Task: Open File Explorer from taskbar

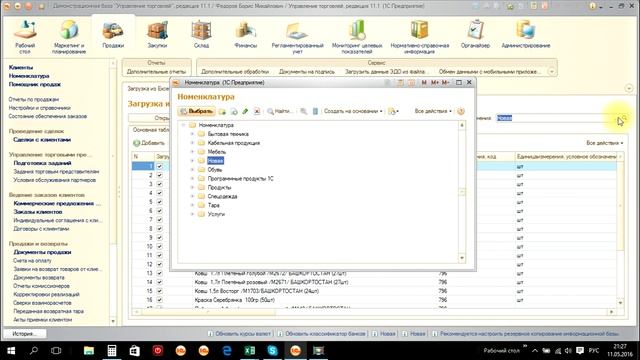Action: point(89,351)
